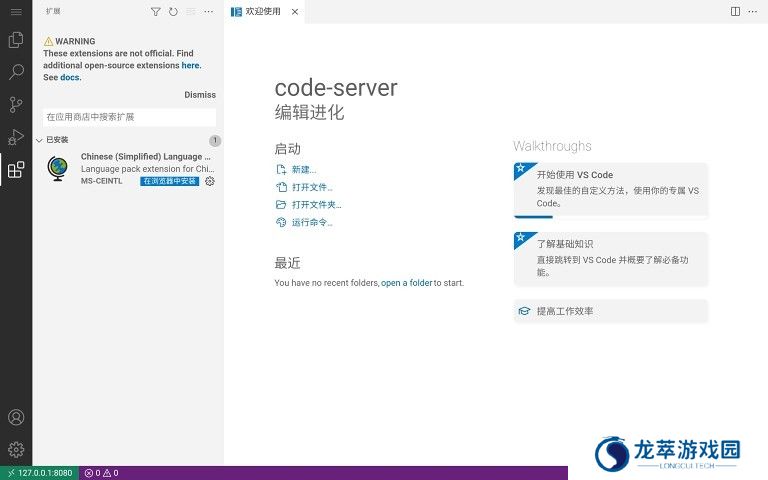
Task: Click 打开文件... link
Action: [x=312, y=187]
